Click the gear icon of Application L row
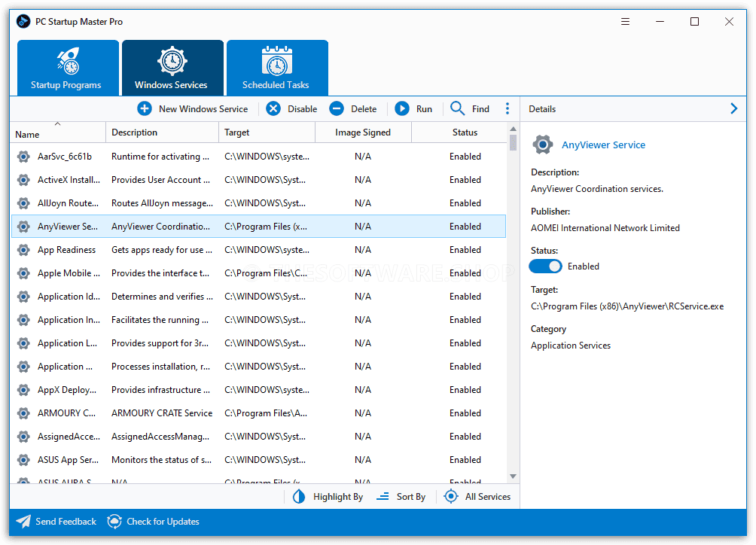The image size is (756, 545). point(23,343)
